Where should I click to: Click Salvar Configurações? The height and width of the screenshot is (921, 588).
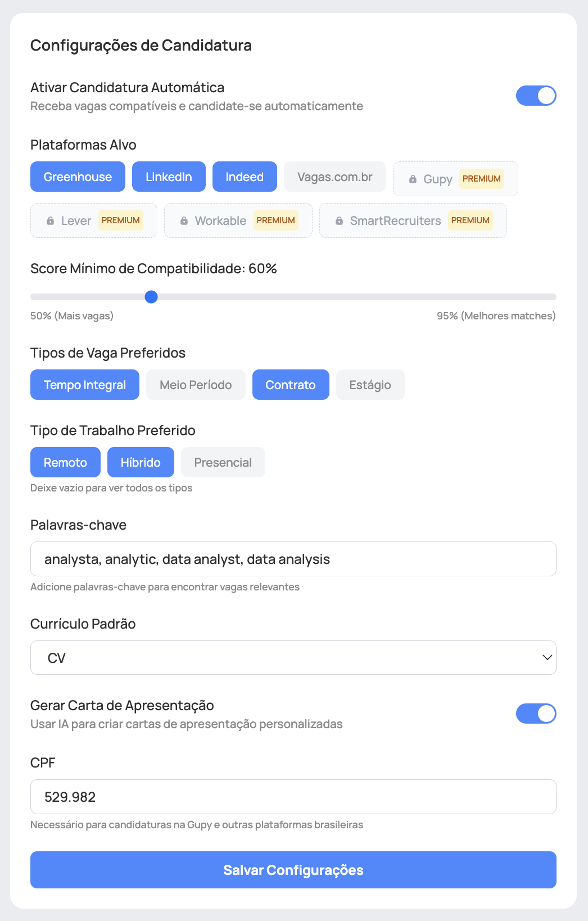(293, 869)
